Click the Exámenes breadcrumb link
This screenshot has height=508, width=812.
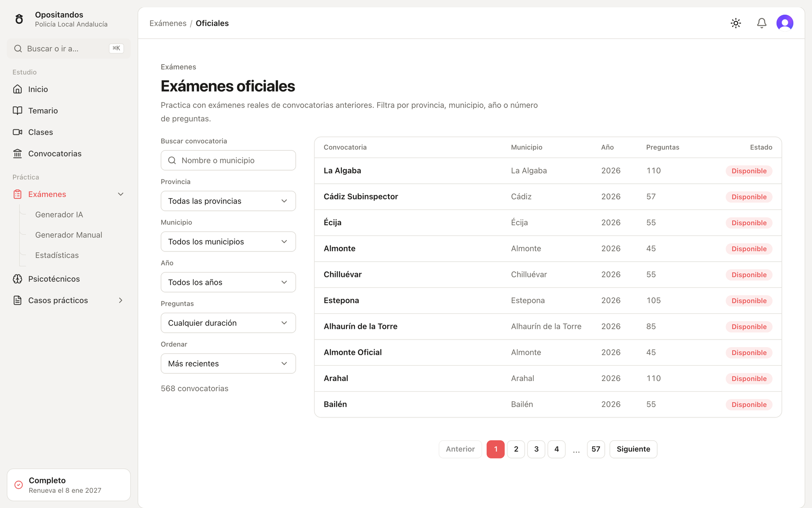click(168, 23)
